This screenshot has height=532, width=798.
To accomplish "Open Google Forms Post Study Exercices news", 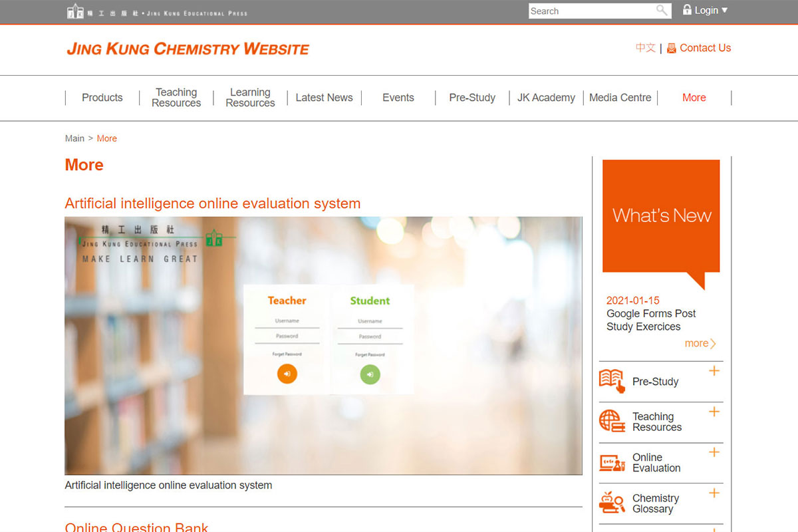I will (651, 320).
